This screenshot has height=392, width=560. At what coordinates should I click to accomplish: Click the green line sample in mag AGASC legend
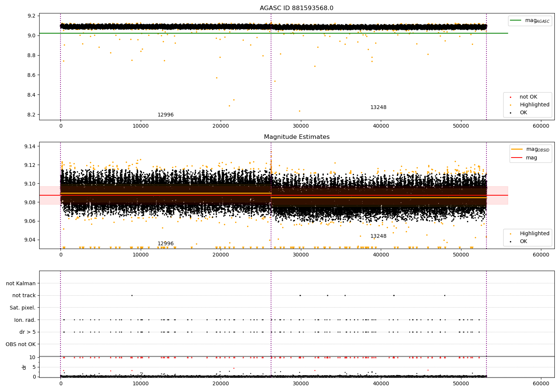[x=516, y=21]
